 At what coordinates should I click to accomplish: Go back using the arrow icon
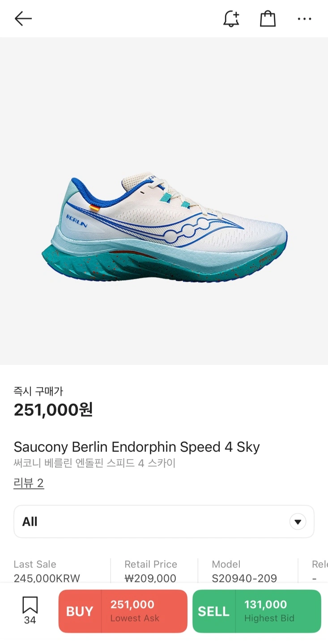[23, 19]
